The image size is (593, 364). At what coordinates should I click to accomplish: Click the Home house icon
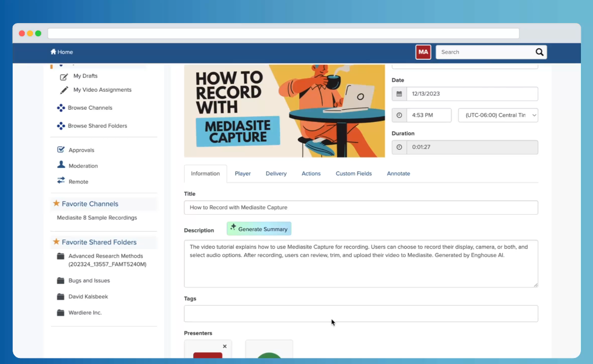click(53, 52)
